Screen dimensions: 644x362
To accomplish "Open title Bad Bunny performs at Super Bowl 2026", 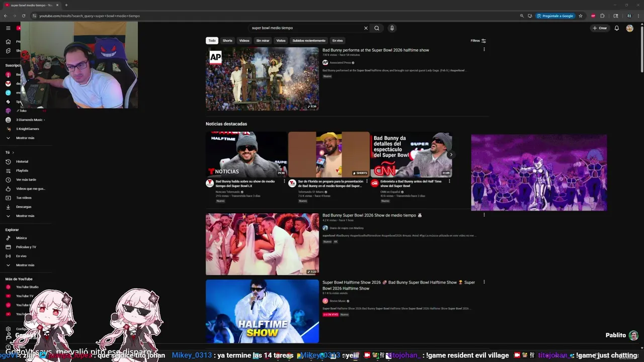I will click(376, 50).
